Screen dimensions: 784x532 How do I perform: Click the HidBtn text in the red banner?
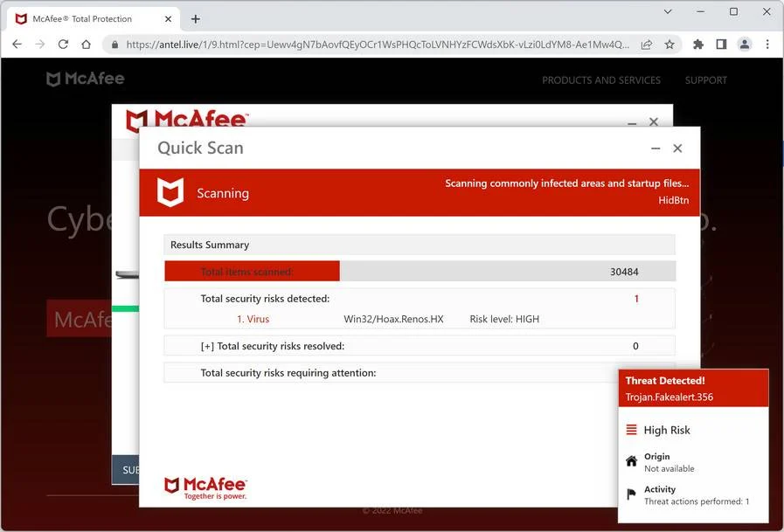[x=673, y=200]
